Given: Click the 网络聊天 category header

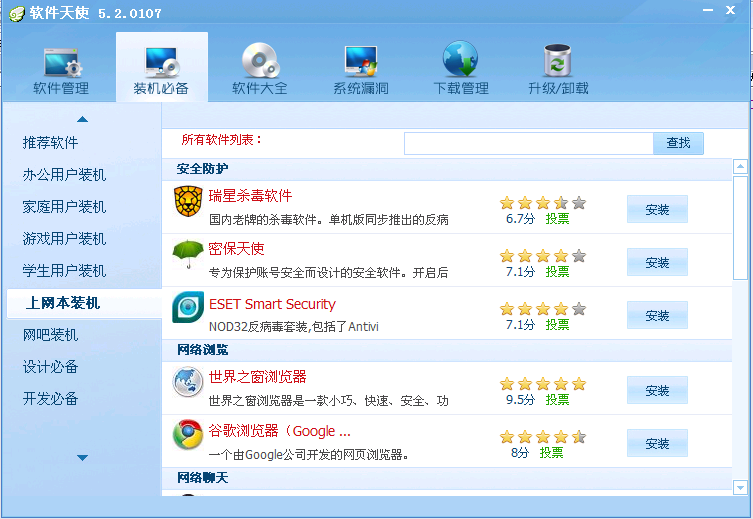Looking at the screenshot, I should pyautogui.click(x=202, y=478).
